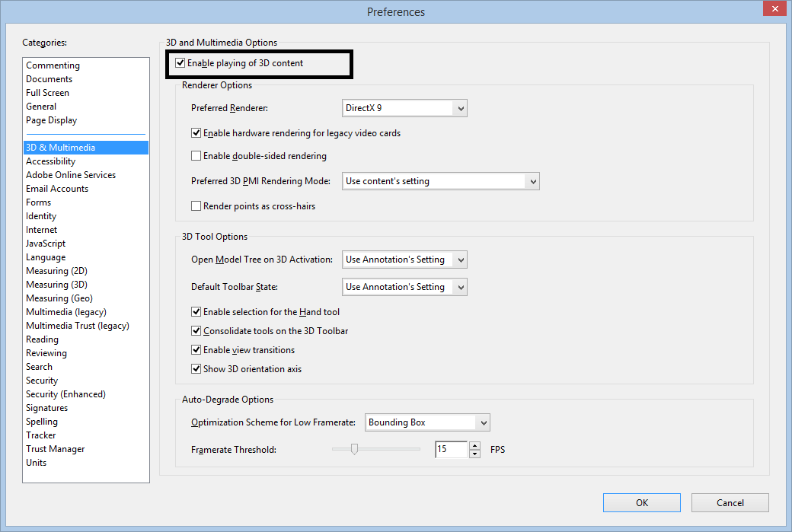The width and height of the screenshot is (792, 532).
Task: Check Render points as cross-hairs
Action: coord(196,206)
